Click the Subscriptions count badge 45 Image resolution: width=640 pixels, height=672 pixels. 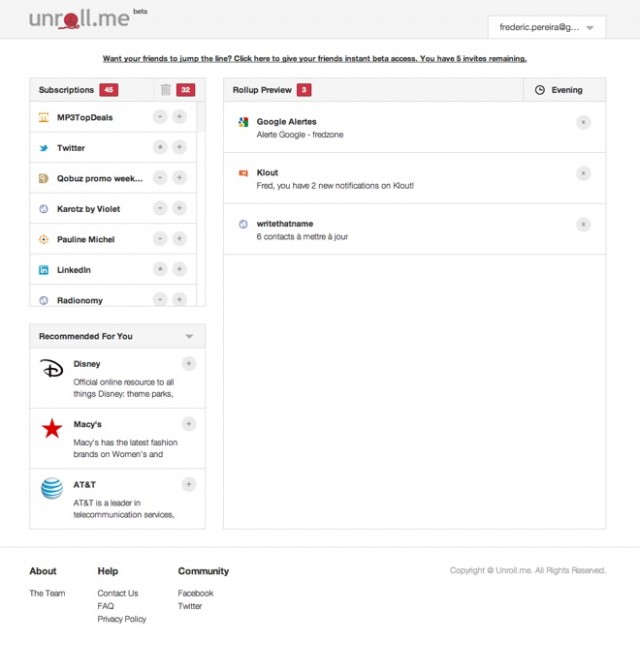click(109, 90)
